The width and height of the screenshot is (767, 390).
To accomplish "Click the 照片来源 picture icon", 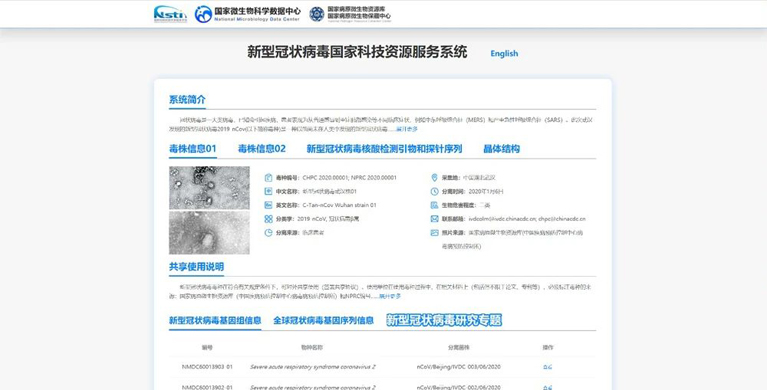I will [434, 232].
